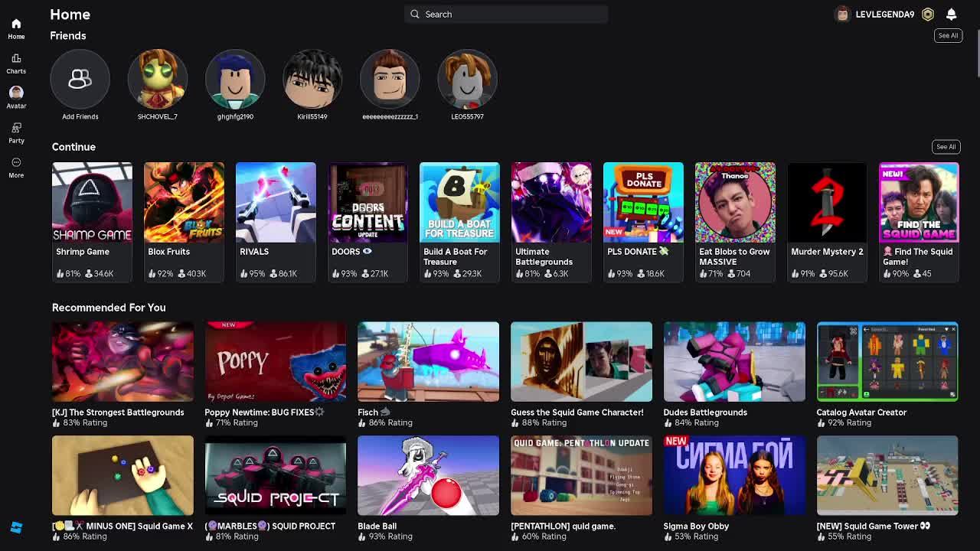Image resolution: width=980 pixels, height=551 pixels.
Task: Open Build A Boat For Treasure tile
Action: pyautogui.click(x=459, y=222)
